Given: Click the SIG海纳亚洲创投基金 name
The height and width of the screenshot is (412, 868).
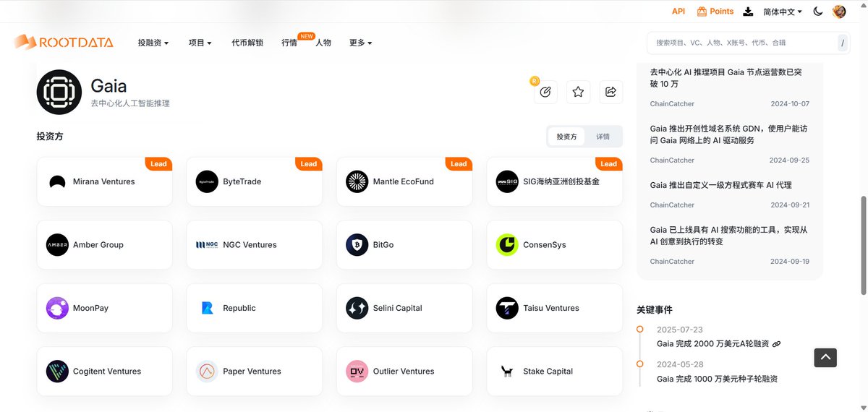Looking at the screenshot, I should (x=561, y=182).
